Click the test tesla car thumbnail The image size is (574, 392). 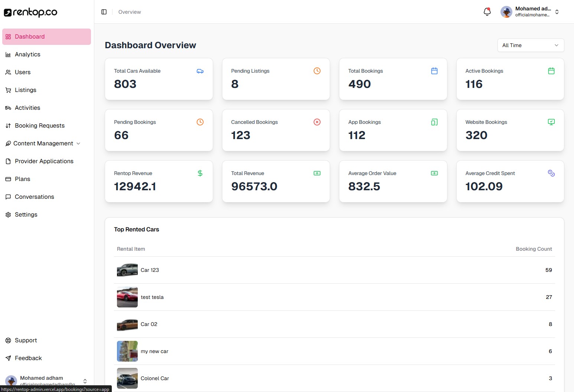pyautogui.click(x=127, y=297)
